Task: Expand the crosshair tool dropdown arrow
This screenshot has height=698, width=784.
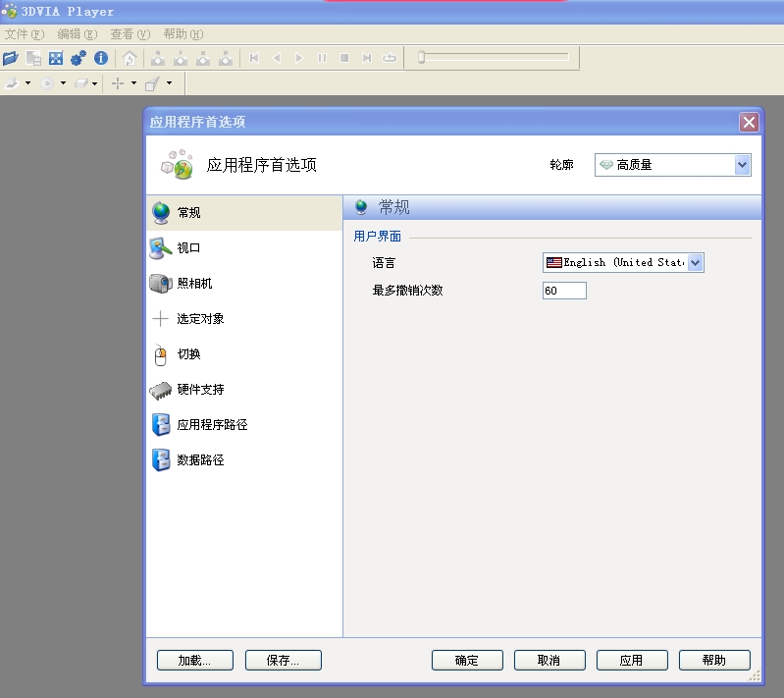Action: point(133,83)
